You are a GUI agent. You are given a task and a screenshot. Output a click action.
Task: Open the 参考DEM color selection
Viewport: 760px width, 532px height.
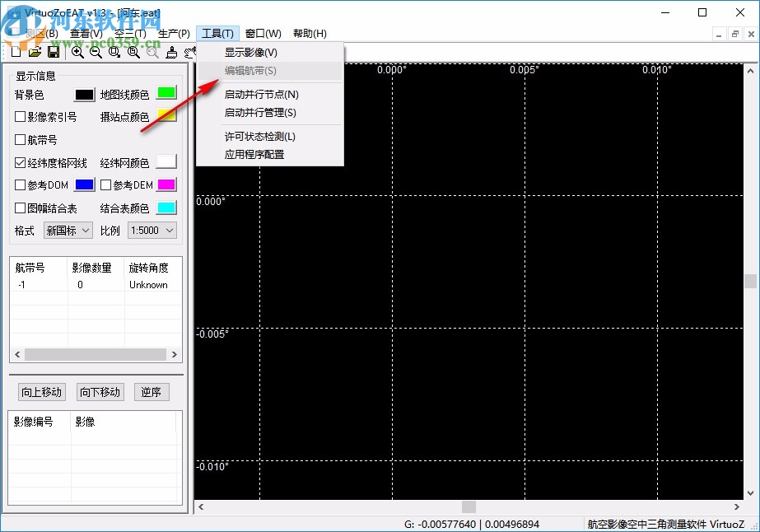(x=165, y=184)
